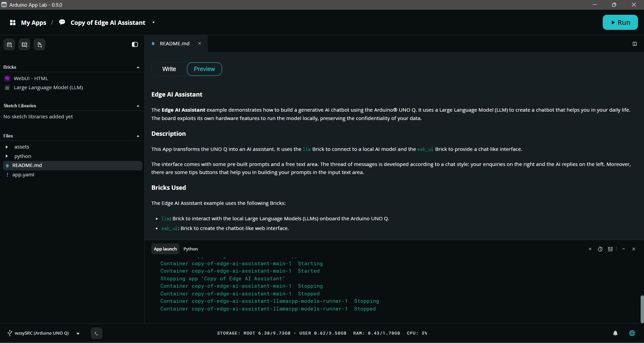Viewport: 644px width, 343px height.
Task: Click the WebUI - HTML brick icon
Action: coord(7,78)
